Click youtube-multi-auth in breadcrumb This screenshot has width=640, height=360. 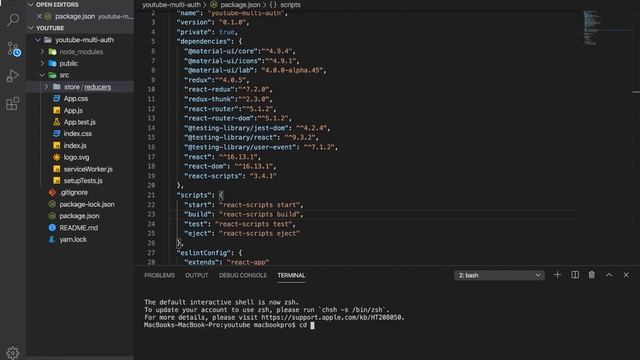(x=171, y=5)
